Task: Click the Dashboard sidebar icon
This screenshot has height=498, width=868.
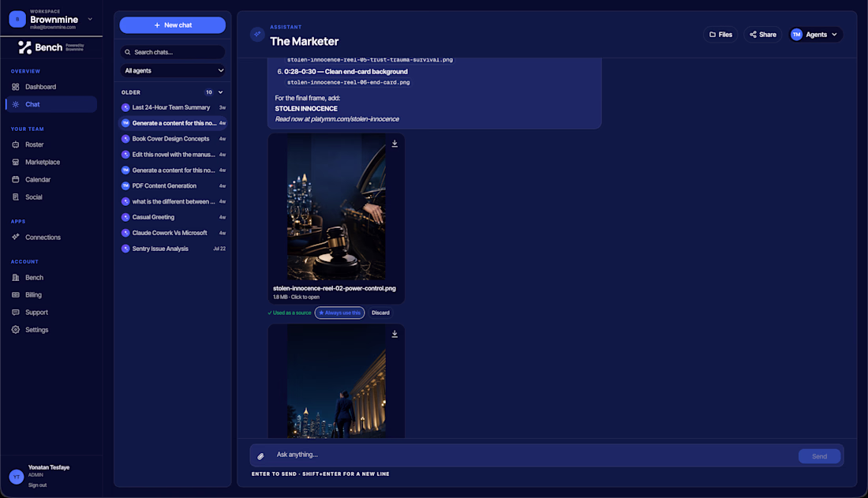Action: 16,87
